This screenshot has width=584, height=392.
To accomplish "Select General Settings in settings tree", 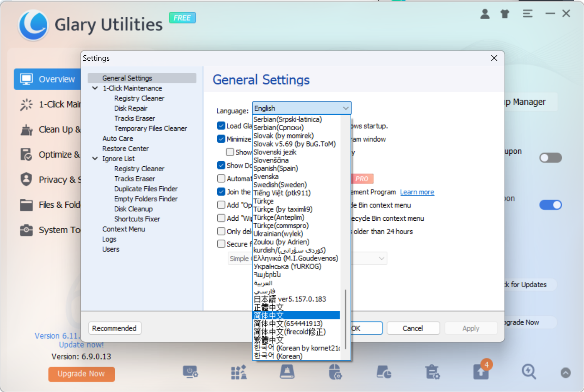I will click(x=142, y=78).
